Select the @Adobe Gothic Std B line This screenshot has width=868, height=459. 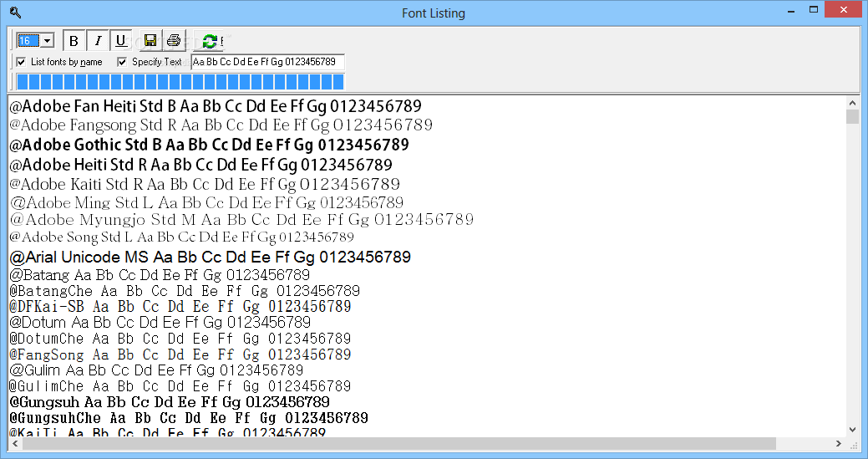click(209, 145)
